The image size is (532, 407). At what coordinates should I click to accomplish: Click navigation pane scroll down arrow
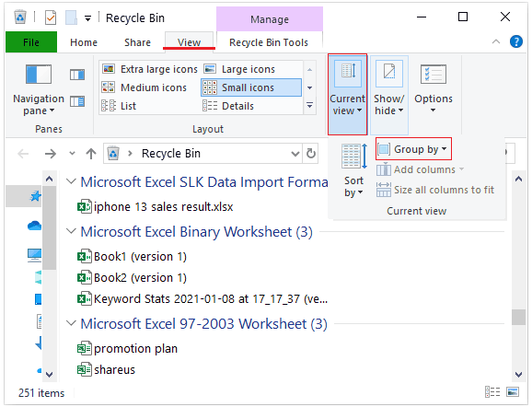pos(49,375)
